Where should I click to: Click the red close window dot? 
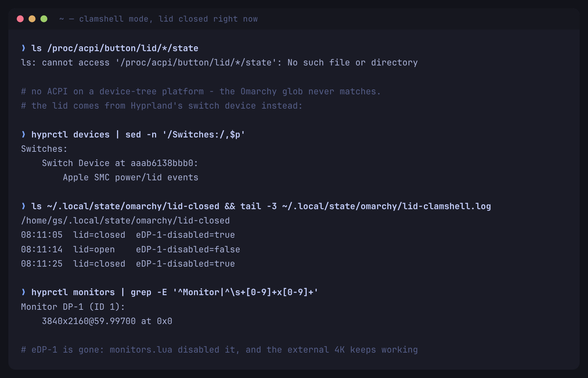(20, 19)
